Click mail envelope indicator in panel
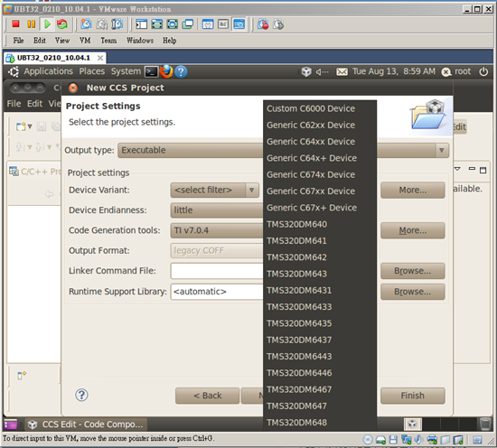This screenshot has height=448, width=497. [x=342, y=72]
